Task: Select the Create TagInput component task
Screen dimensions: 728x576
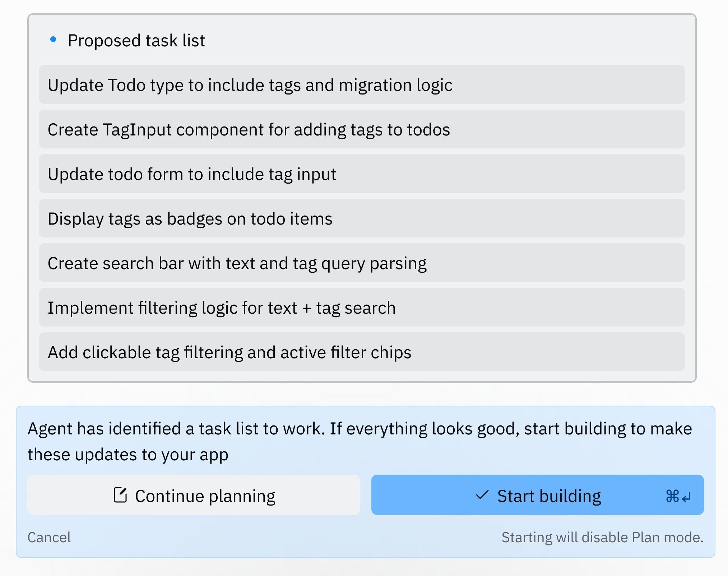Action: point(362,129)
